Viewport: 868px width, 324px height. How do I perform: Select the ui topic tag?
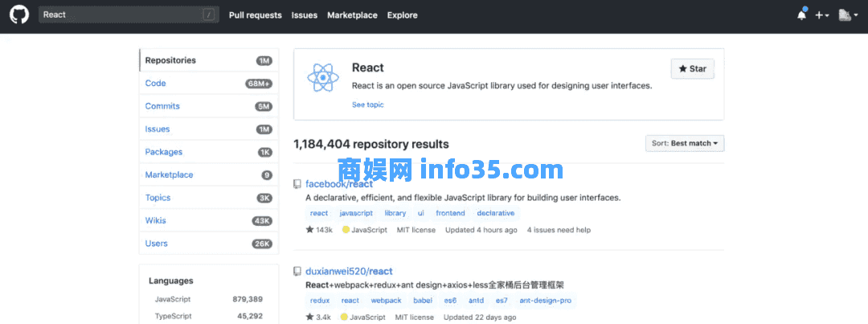click(x=421, y=213)
